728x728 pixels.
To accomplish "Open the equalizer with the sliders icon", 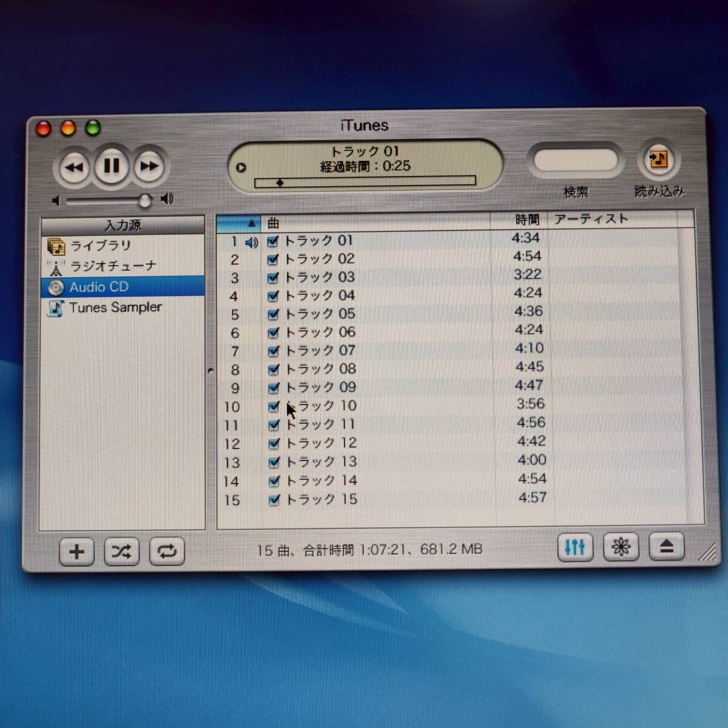I will click(575, 548).
